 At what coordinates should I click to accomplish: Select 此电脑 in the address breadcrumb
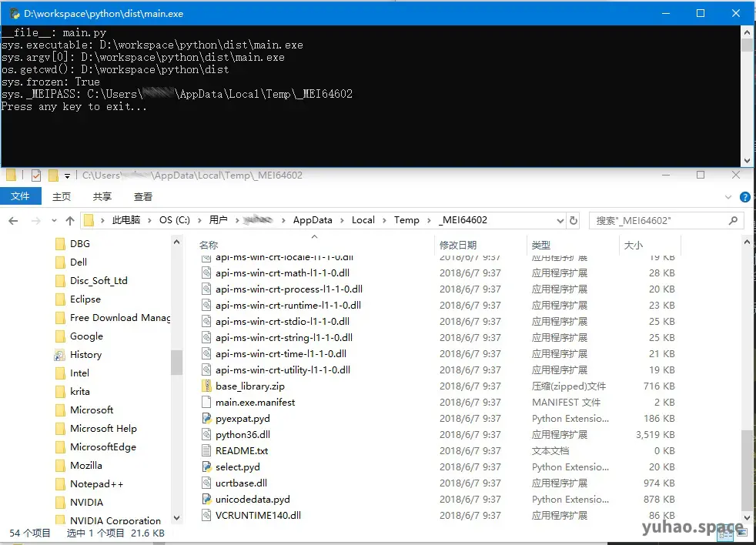pyautogui.click(x=125, y=220)
